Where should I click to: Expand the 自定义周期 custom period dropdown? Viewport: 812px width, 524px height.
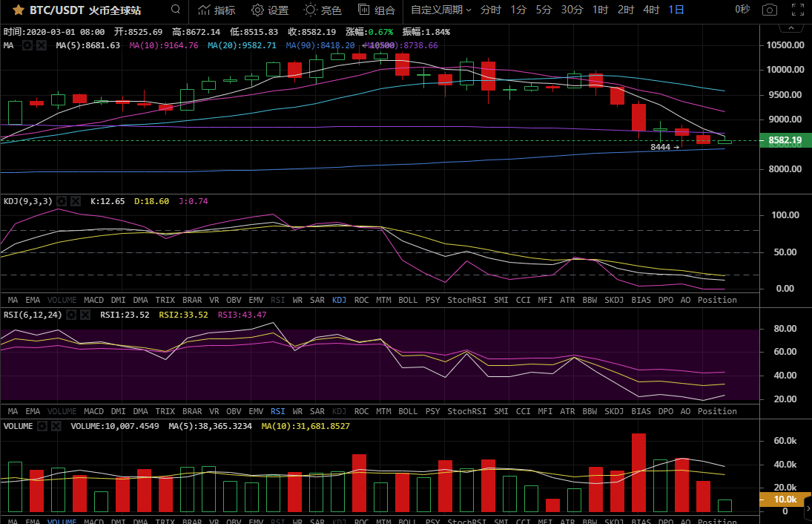click(x=441, y=10)
